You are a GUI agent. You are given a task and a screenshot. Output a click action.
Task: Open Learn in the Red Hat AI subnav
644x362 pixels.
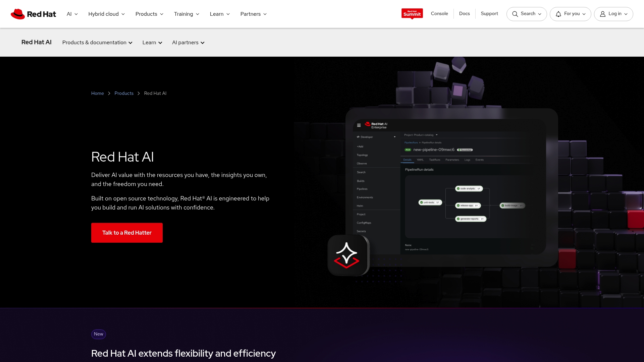point(152,43)
